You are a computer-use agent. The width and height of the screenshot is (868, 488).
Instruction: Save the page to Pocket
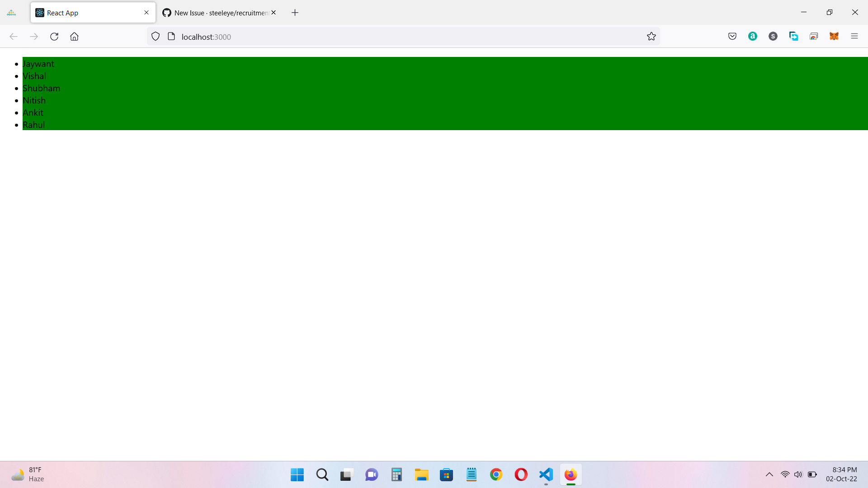pos(732,36)
